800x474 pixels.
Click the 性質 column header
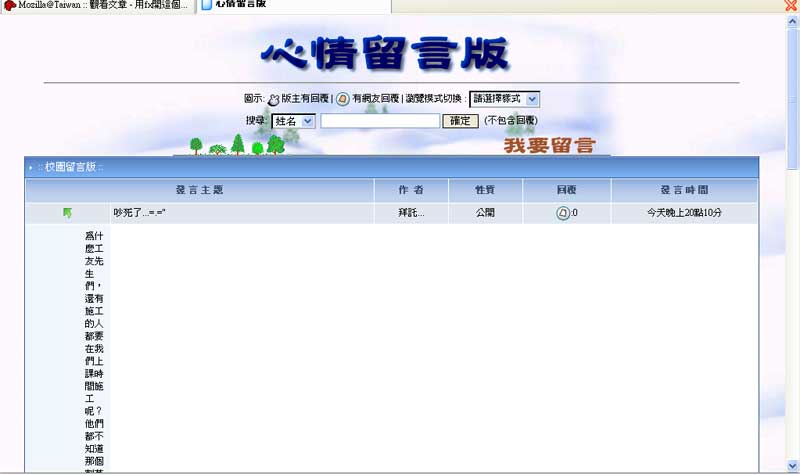coord(485,190)
